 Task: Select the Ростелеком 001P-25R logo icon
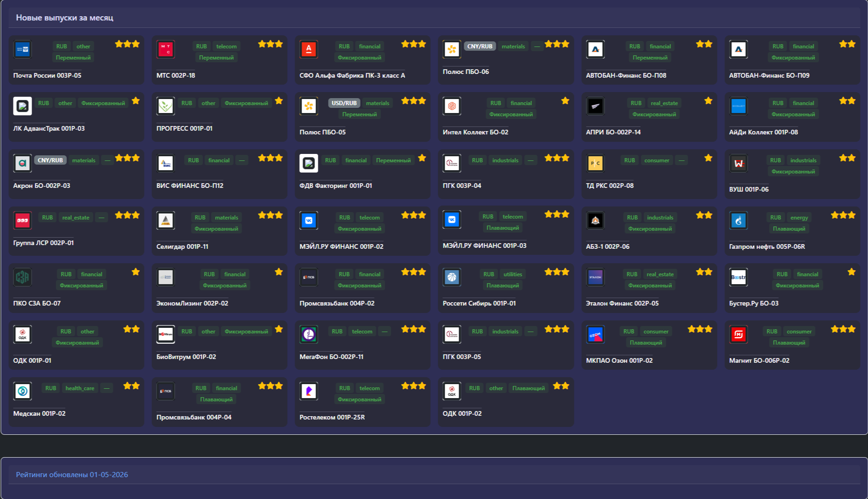(x=309, y=391)
